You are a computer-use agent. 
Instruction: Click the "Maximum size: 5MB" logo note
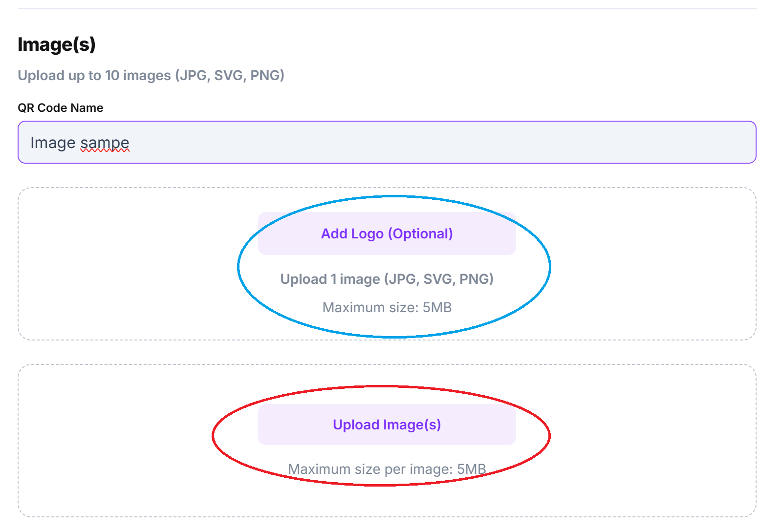pyautogui.click(x=387, y=307)
